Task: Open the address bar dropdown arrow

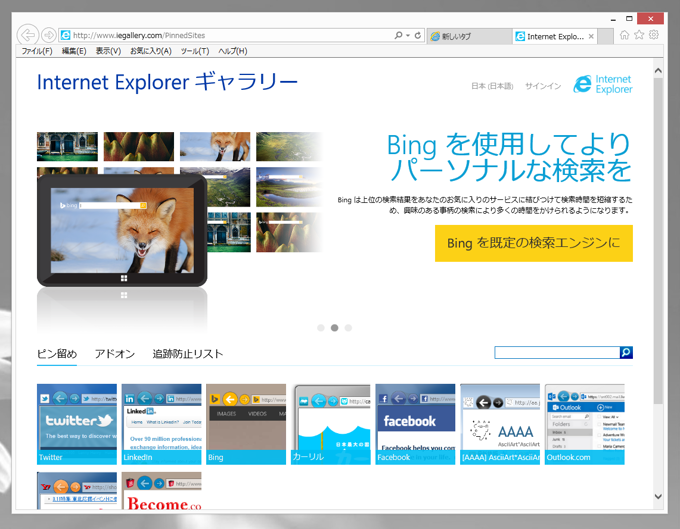Action: tap(408, 35)
